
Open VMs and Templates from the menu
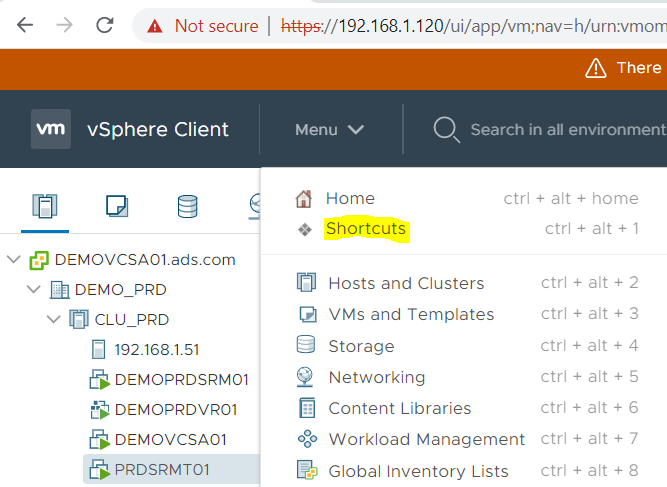(411, 314)
